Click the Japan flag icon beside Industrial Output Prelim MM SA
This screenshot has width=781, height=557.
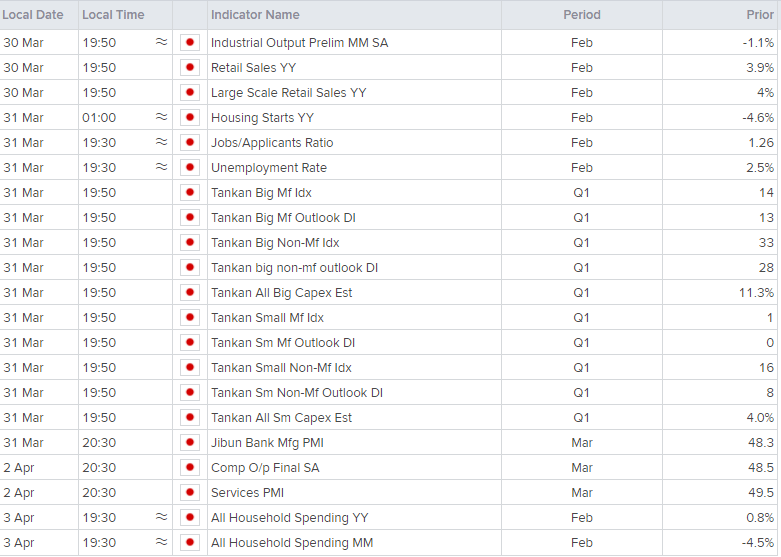[190, 42]
